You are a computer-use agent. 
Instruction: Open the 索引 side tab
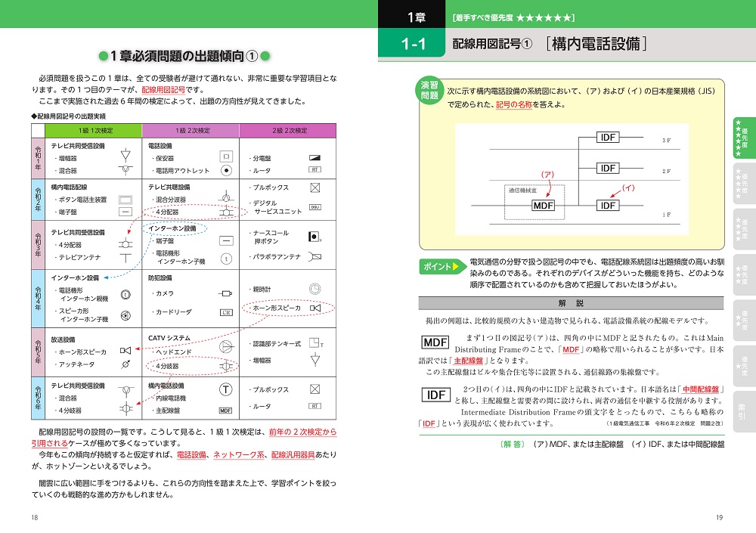click(x=745, y=412)
